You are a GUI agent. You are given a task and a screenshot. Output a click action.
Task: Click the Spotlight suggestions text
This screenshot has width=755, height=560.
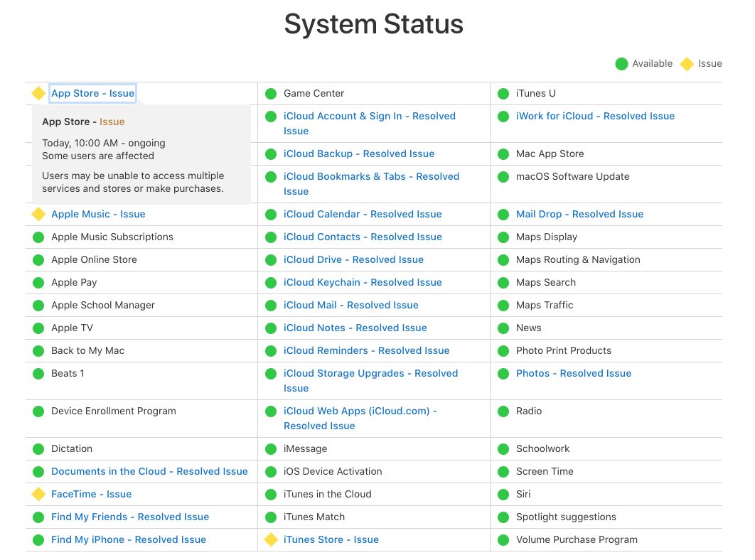(566, 517)
